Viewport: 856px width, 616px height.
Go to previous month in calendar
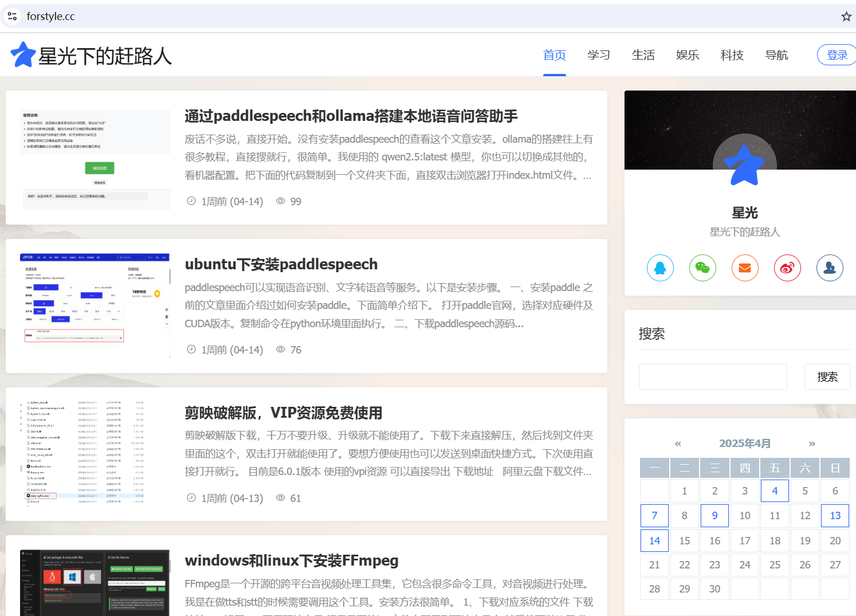coord(678,444)
